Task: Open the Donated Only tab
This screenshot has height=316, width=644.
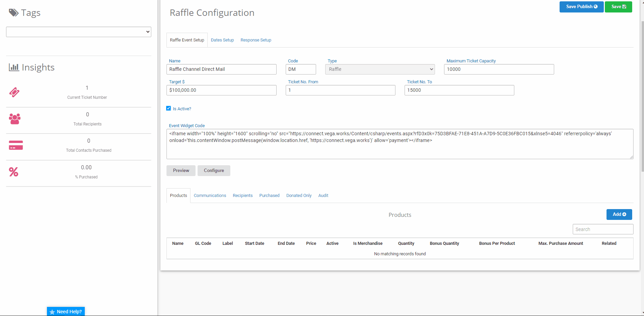Action: [x=299, y=196]
